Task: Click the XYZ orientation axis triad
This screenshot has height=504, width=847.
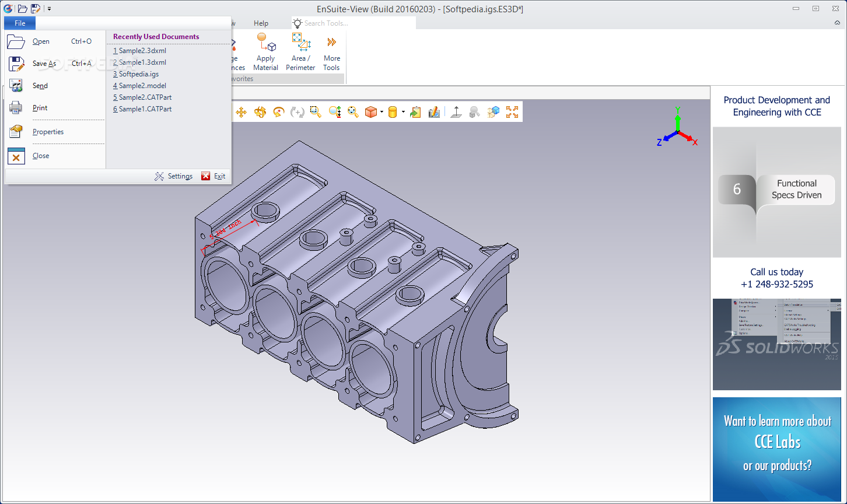Action: [677, 127]
